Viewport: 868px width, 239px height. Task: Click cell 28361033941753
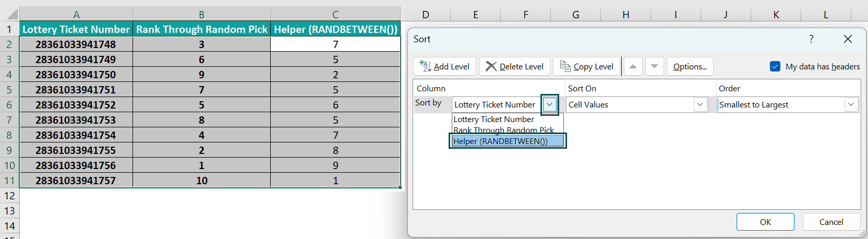(76, 120)
